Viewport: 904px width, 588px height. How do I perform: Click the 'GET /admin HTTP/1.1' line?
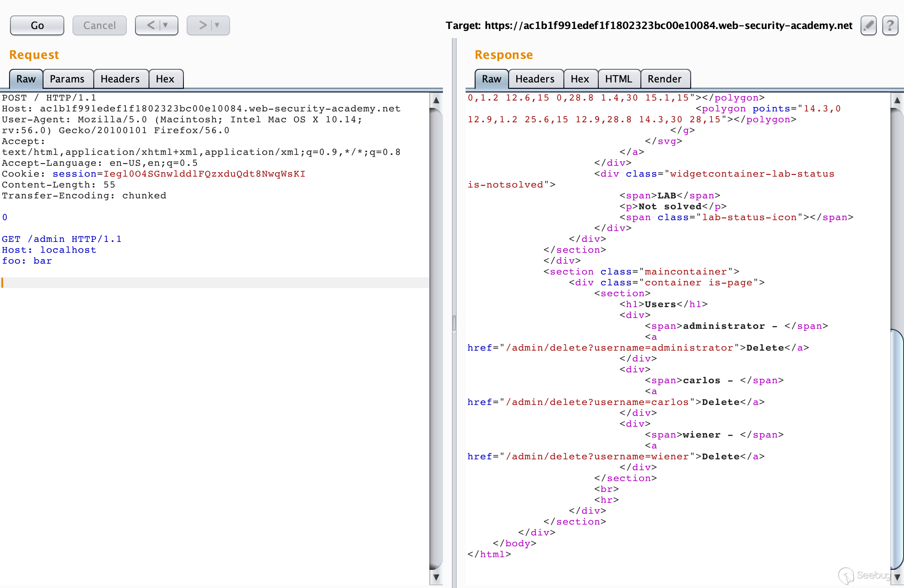(62, 239)
